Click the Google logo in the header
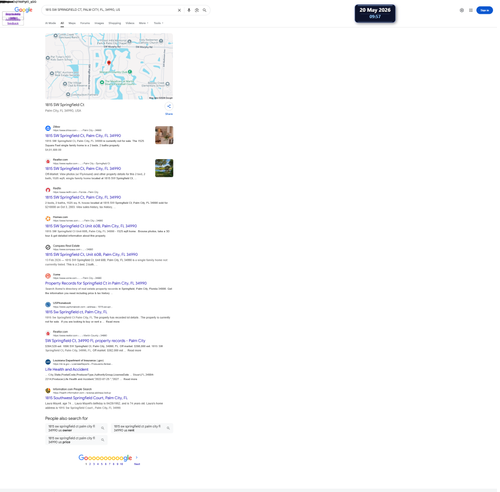 point(23,10)
